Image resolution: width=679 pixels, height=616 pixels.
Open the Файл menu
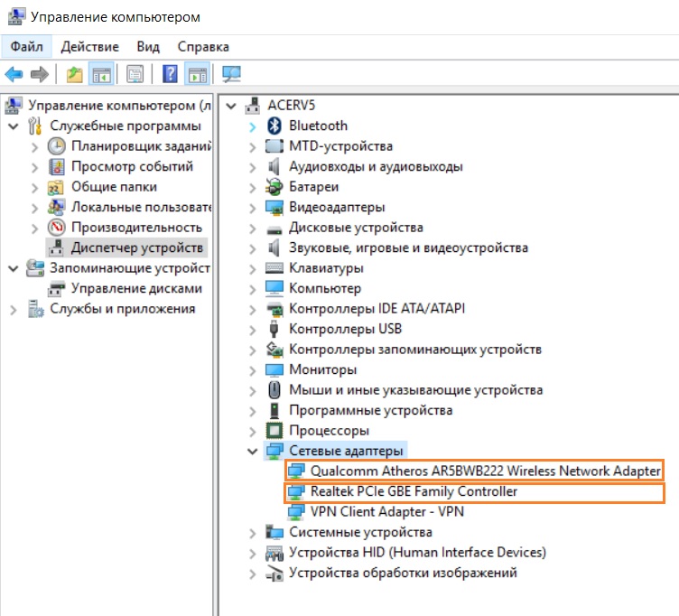click(26, 46)
